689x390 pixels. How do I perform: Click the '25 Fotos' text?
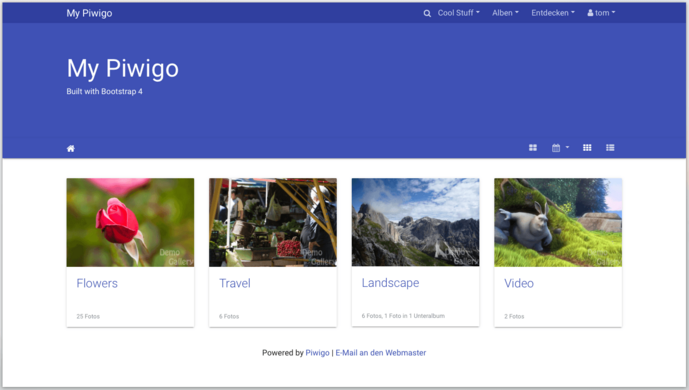click(x=88, y=316)
